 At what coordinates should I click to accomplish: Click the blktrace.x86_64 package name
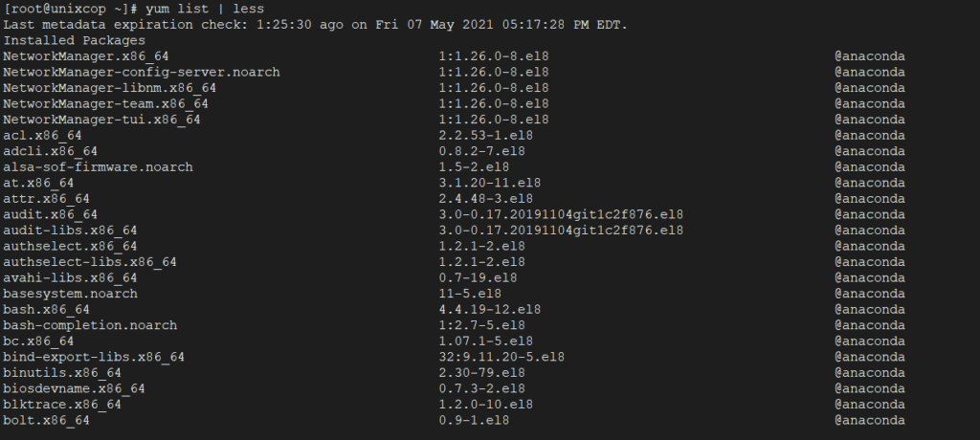(62, 405)
